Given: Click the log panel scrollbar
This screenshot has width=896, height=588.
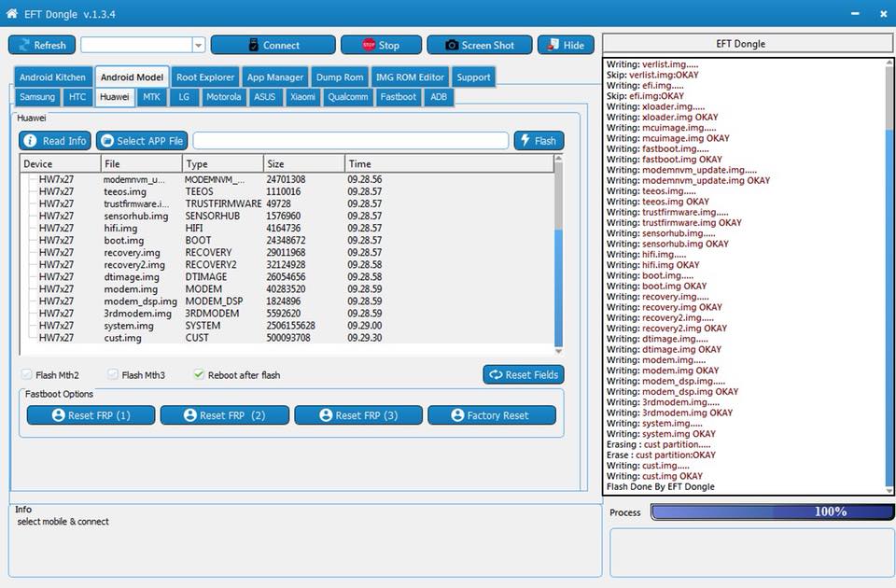Looking at the screenshot, I should click(x=889, y=275).
